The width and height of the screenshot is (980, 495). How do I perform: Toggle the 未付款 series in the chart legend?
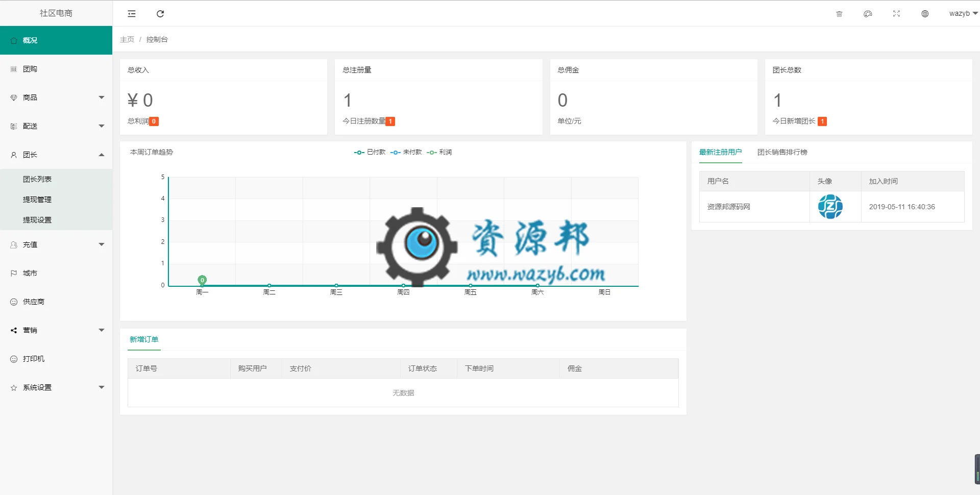coord(406,152)
